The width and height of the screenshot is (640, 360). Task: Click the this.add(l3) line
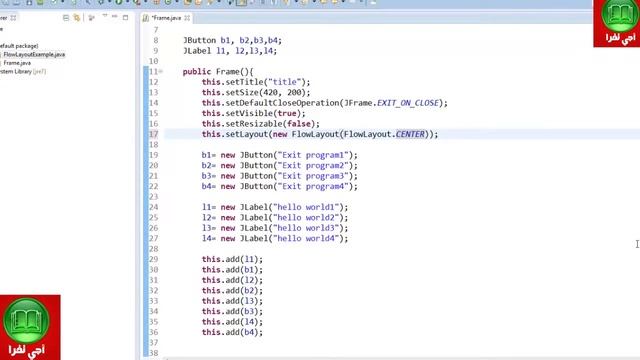232,301
